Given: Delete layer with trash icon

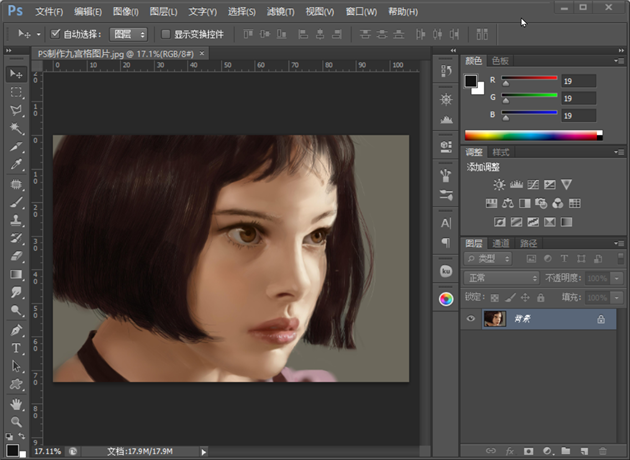Looking at the screenshot, I should point(603,451).
